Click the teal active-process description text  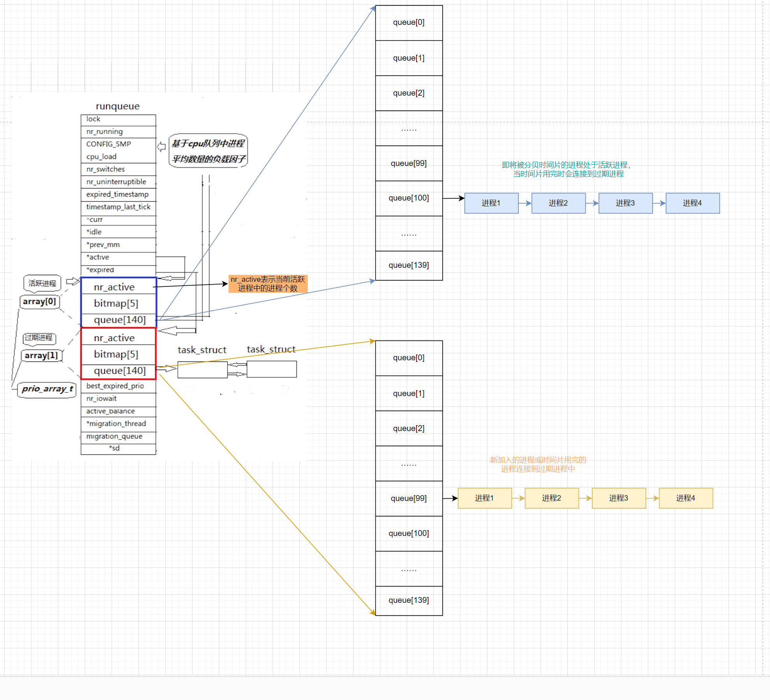(567, 169)
